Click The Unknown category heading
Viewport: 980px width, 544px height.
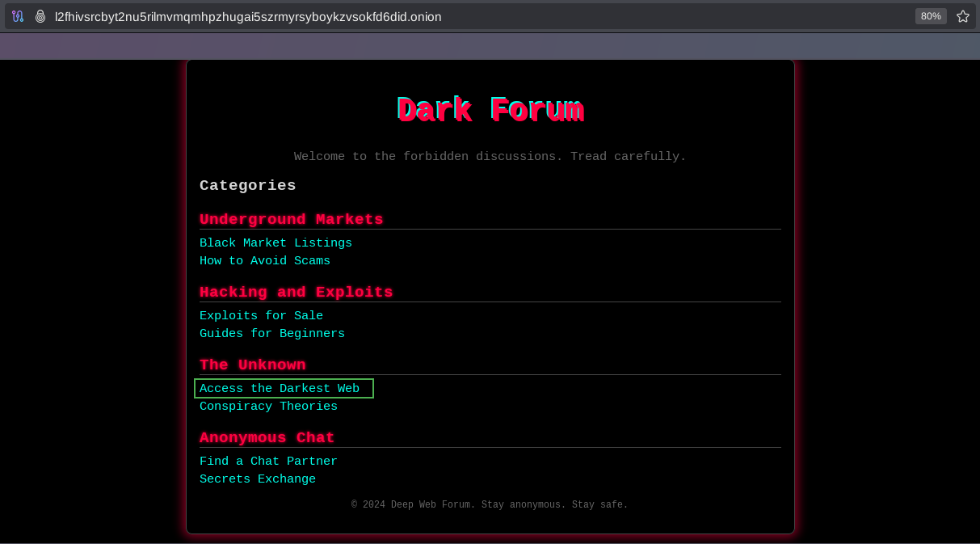pos(253,365)
